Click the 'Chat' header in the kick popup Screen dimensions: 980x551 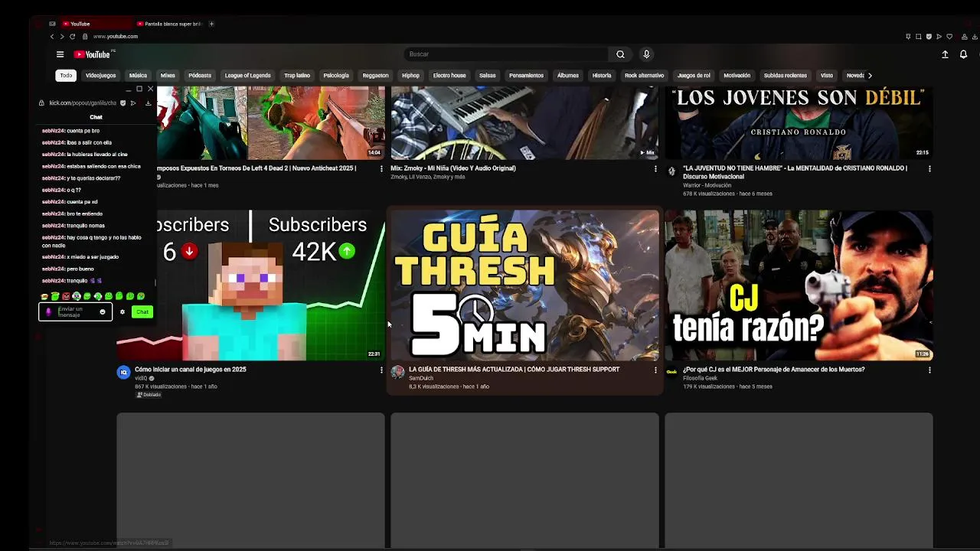96,117
